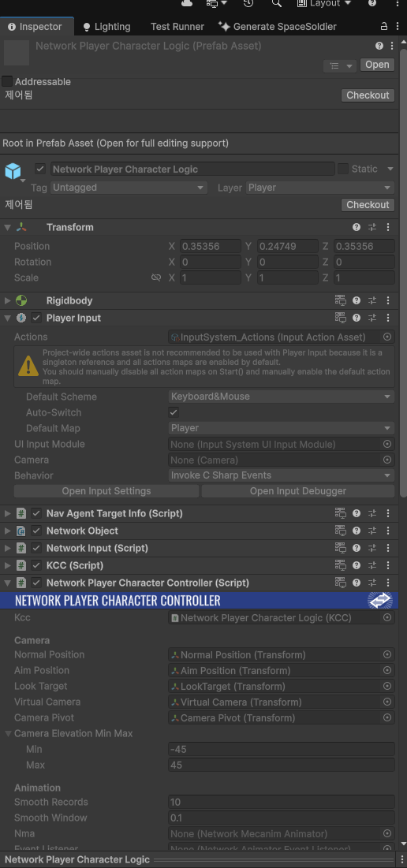
Task: Expand Nav Agent Target Info script
Action: pyautogui.click(x=7, y=514)
